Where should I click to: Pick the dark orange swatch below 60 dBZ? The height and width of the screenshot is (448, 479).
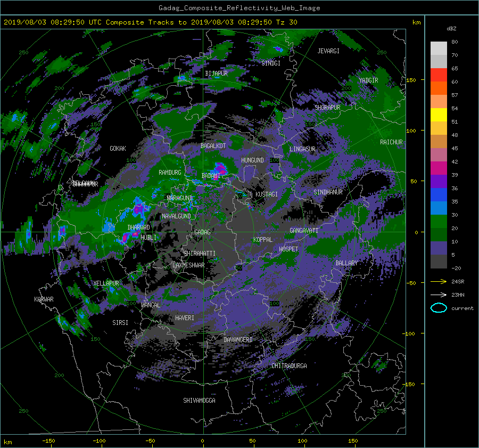point(439,88)
